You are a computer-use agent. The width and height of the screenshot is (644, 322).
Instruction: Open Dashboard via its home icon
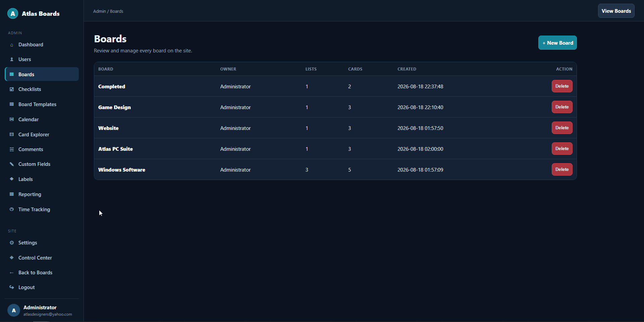pos(12,45)
